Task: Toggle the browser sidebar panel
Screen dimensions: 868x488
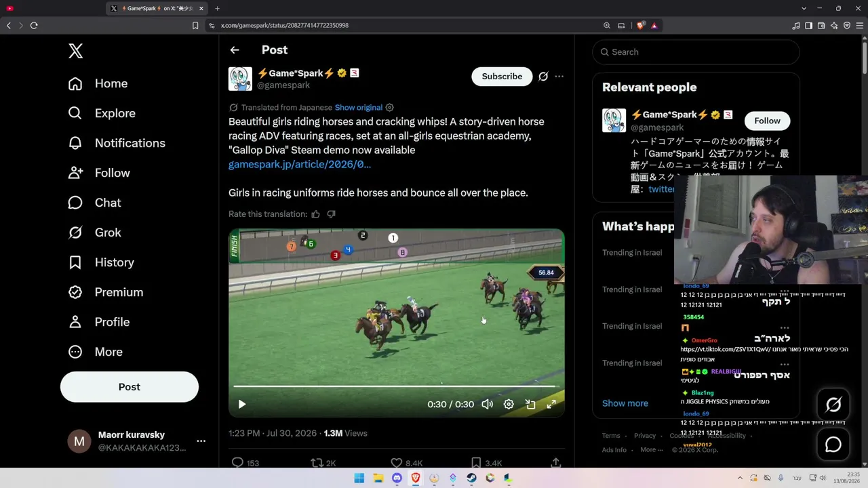Action: [808, 25]
